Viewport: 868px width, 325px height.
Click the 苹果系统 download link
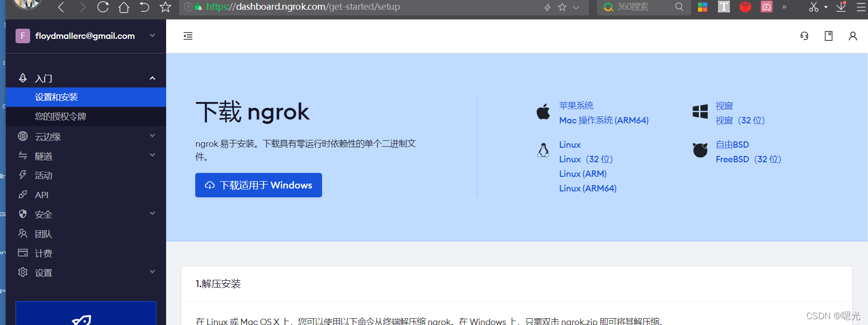coord(576,105)
